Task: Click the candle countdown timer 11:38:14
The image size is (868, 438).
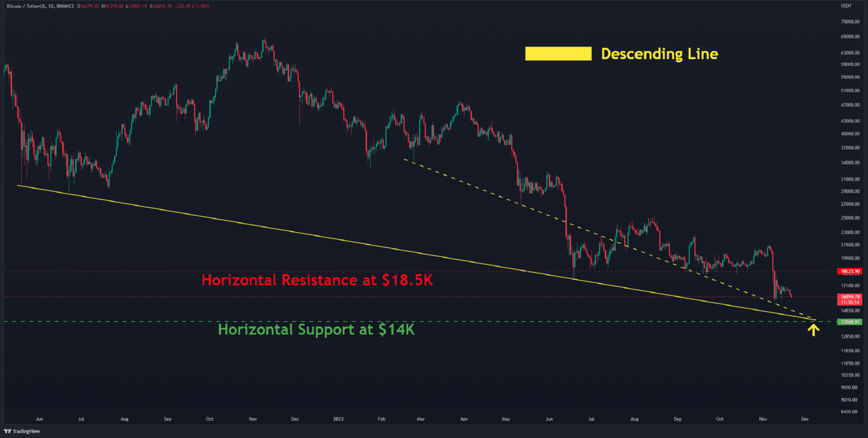Action: coord(850,302)
